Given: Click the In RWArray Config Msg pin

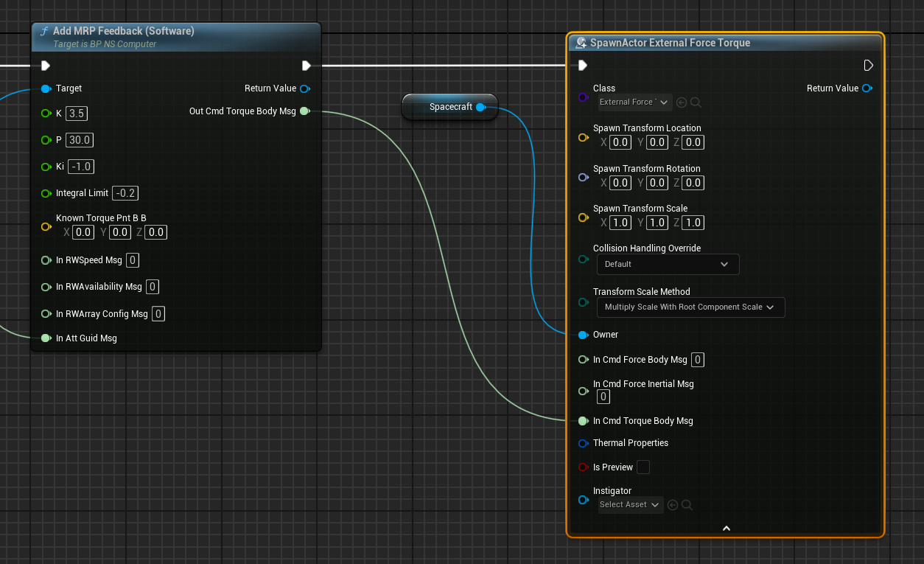Looking at the screenshot, I should (x=46, y=314).
